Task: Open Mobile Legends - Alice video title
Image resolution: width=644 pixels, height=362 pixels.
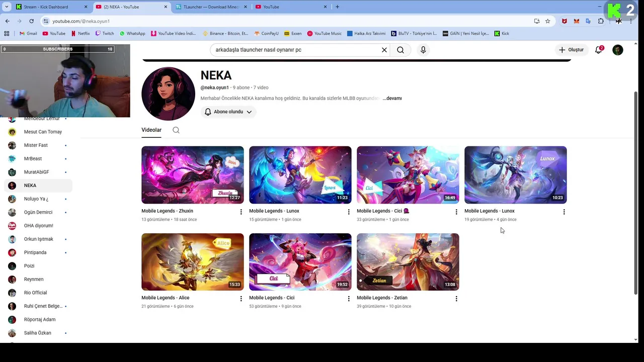Action: (165, 298)
